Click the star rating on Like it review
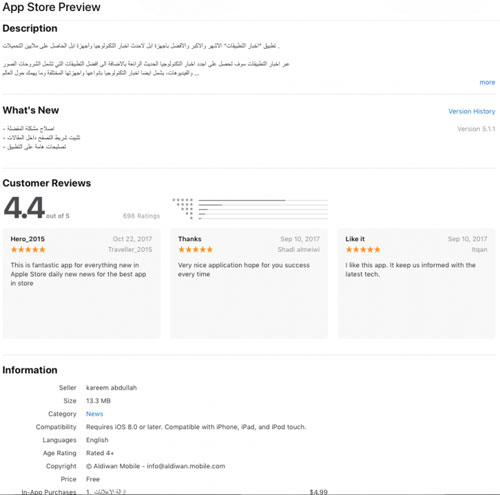Screen dimensions: 500x495 (x=363, y=249)
